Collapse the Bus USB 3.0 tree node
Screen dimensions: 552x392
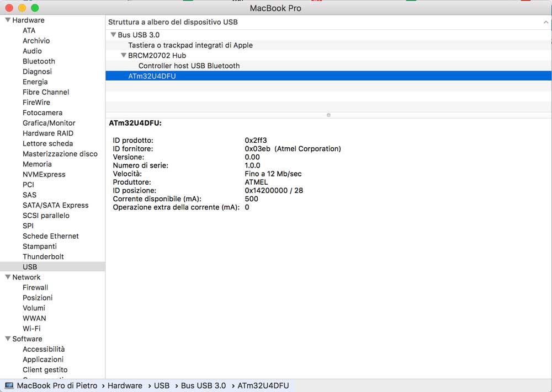click(113, 35)
